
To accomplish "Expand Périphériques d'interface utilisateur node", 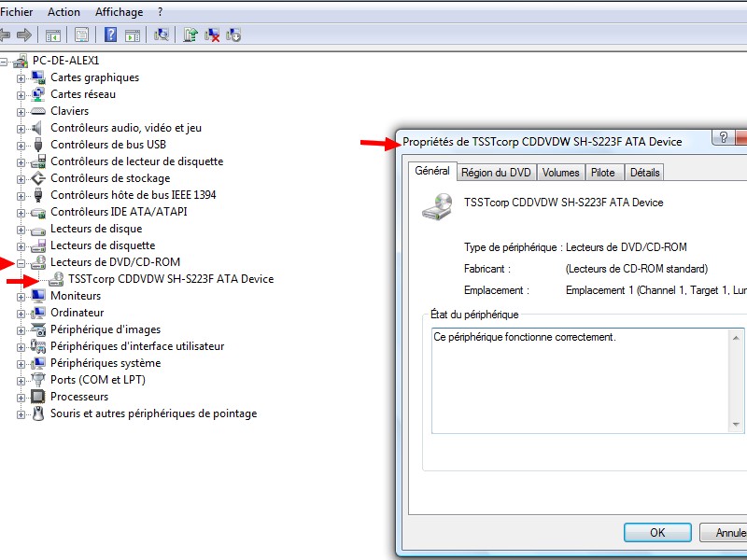I will [x=21, y=347].
